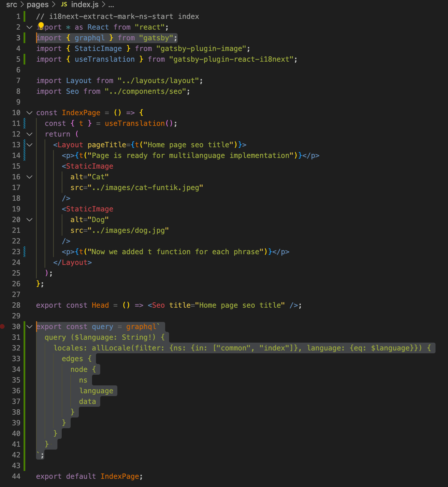Click the green added-line marker at line 5

click(x=24, y=59)
